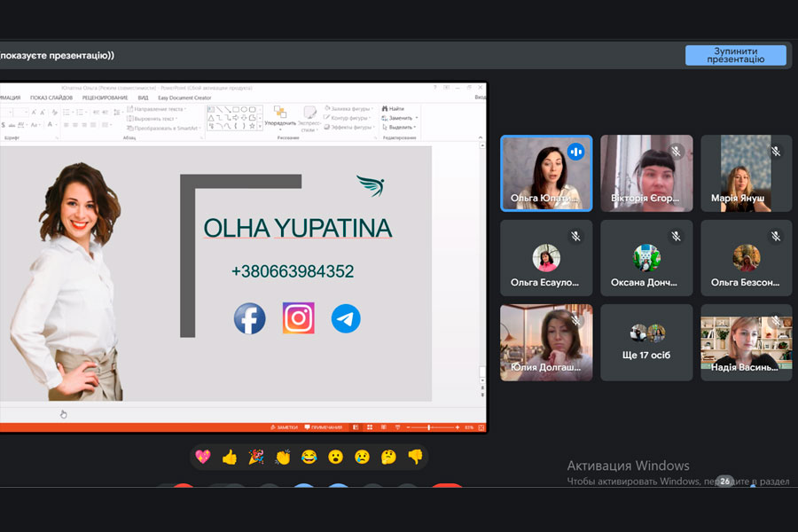Select Оксана Донч... participant tile
This screenshot has width=798, height=532.
coord(646,258)
